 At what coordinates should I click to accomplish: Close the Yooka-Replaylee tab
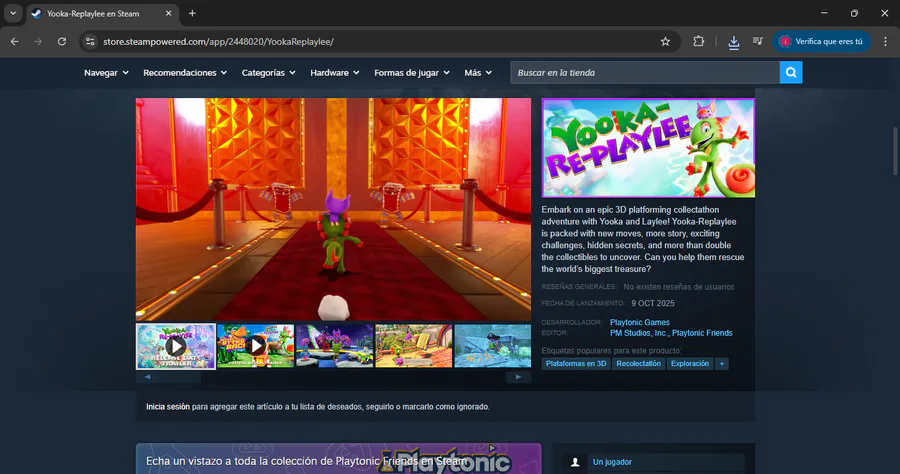(168, 13)
